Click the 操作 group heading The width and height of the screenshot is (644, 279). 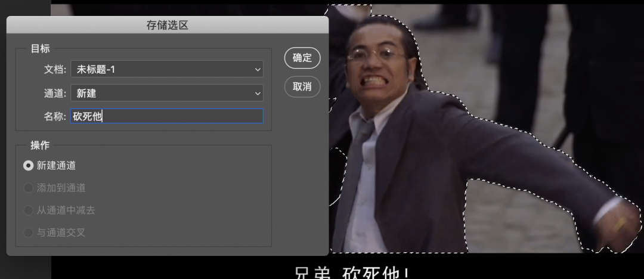click(40, 145)
